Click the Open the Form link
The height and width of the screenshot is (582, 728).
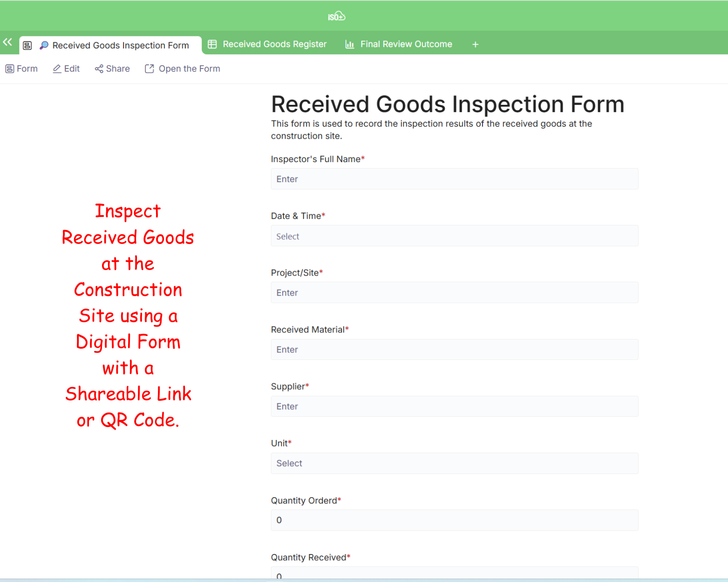(189, 69)
